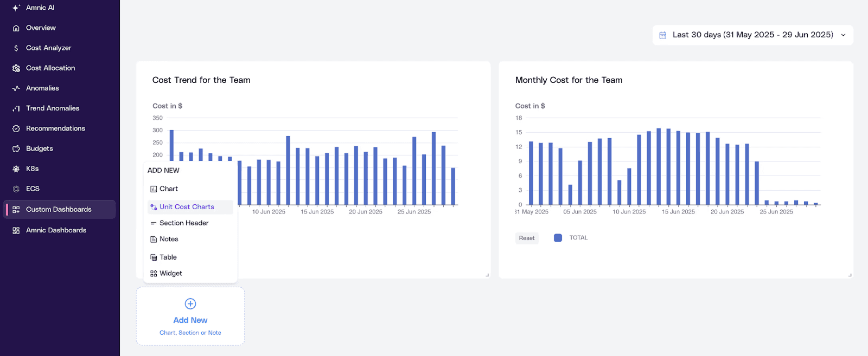Screen dimensions: 868x356
Task: Click the date range dropdown chevron
Action: point(843,35)
